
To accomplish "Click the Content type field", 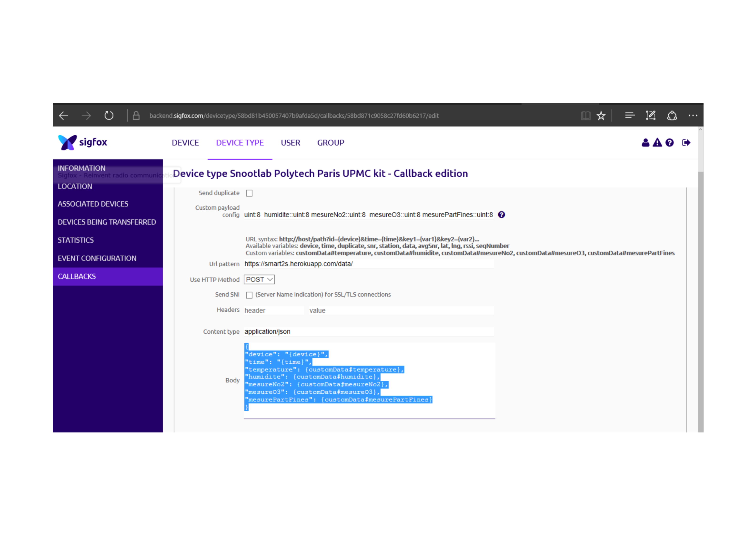I will [369, 332].
